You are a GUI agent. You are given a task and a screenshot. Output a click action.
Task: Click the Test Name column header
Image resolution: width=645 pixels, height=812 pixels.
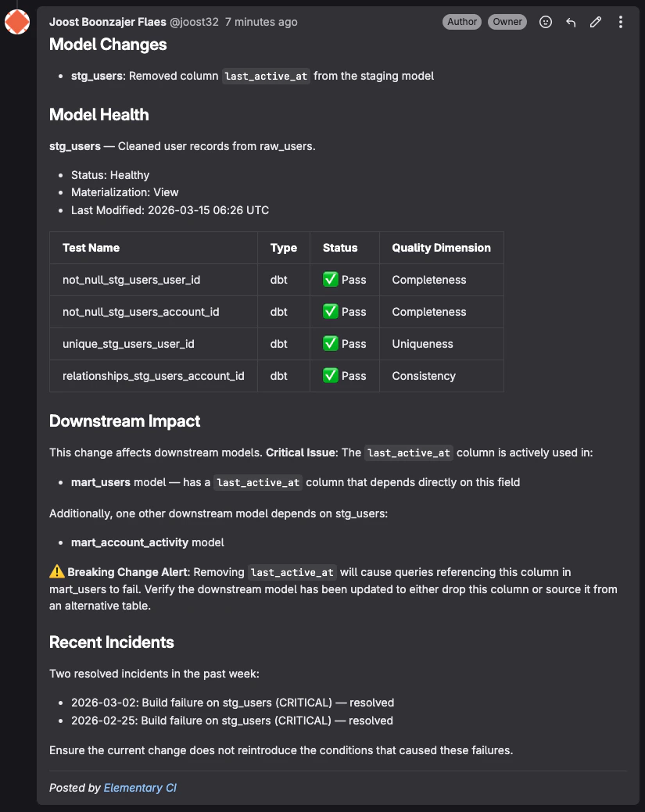[x=90, y=248]
